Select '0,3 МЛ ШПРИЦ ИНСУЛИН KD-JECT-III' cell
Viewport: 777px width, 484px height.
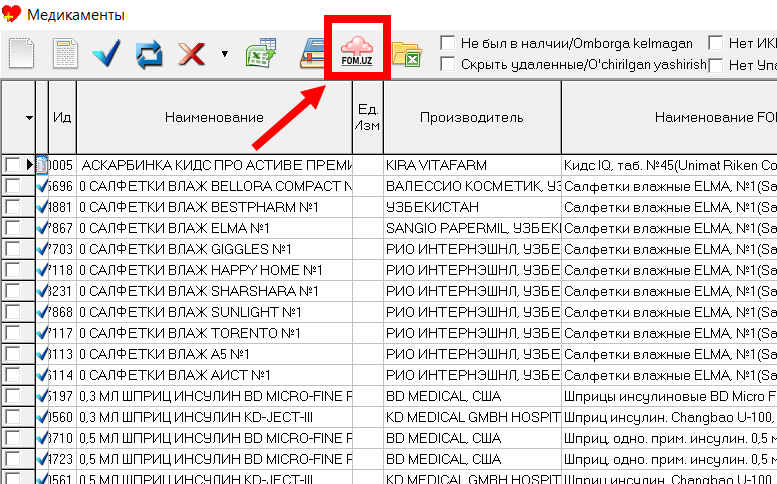215,418
